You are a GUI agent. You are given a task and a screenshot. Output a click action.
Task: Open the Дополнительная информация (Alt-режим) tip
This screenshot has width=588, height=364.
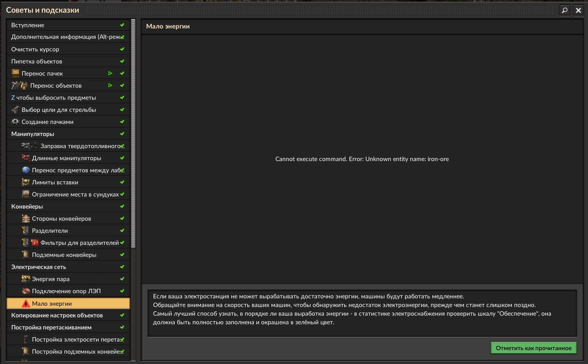tap(68, 37)
